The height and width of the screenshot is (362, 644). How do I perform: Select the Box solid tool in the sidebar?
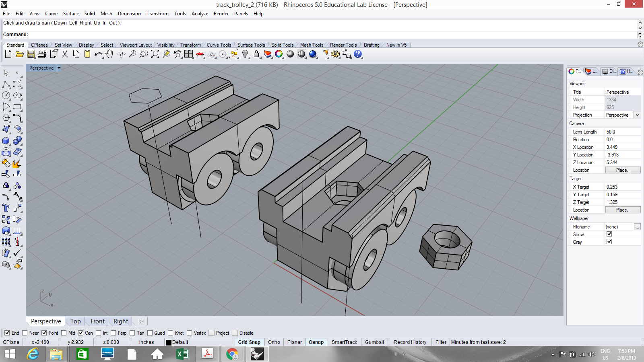[6, 141]
